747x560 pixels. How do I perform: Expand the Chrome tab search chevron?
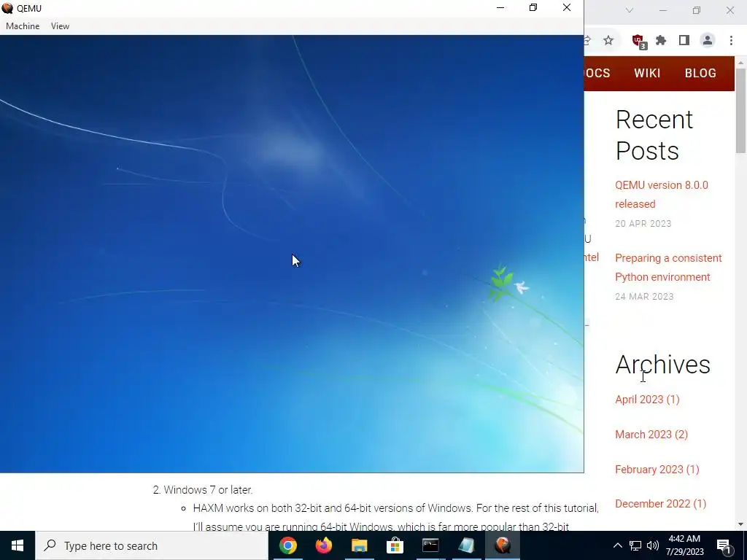click(x=630, y=10)
